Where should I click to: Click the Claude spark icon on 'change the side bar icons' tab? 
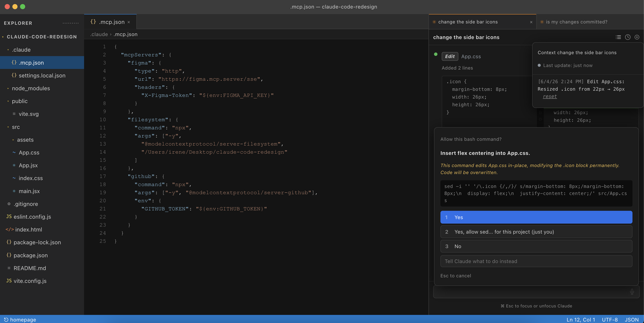click(x=434, y=22)
